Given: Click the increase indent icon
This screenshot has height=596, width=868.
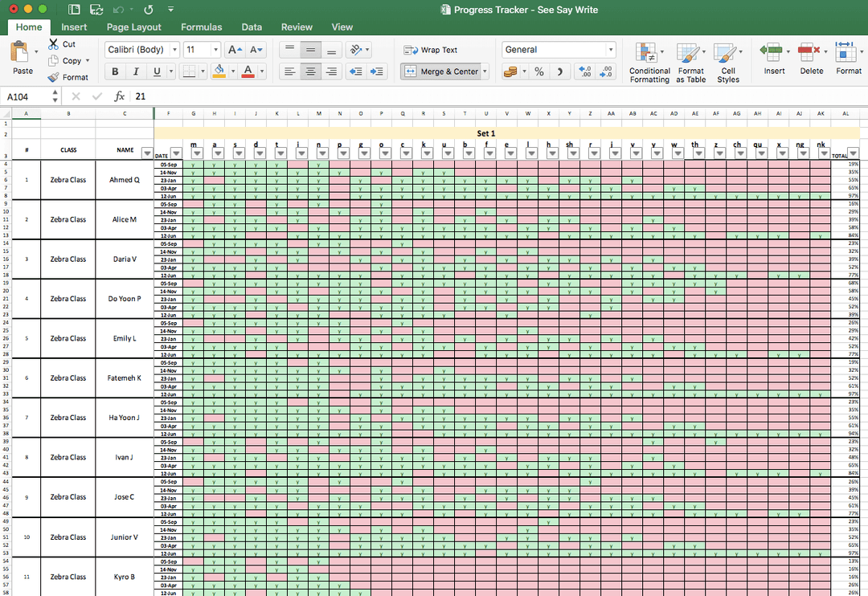Looking at the screenshot, I should click(377, 71).
